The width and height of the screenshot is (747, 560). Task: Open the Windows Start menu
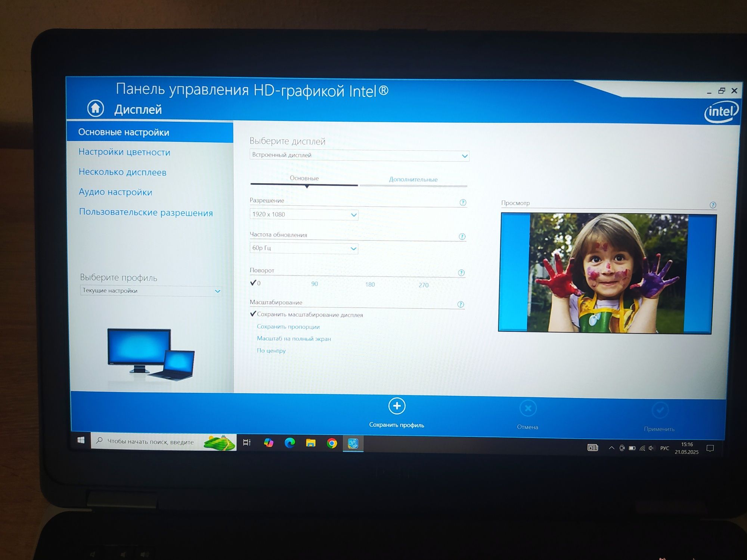(x=81, y=440)
